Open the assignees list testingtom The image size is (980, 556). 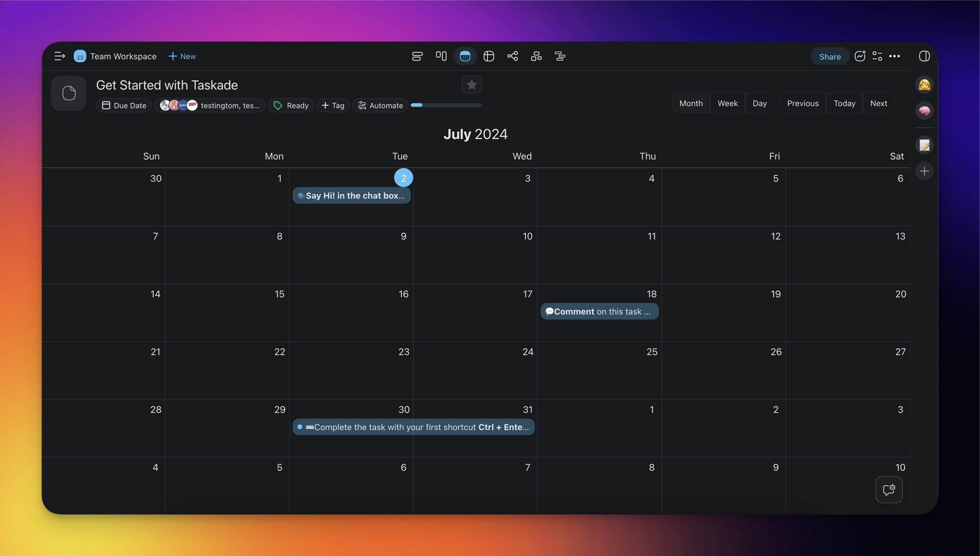(x=210, y=106)
